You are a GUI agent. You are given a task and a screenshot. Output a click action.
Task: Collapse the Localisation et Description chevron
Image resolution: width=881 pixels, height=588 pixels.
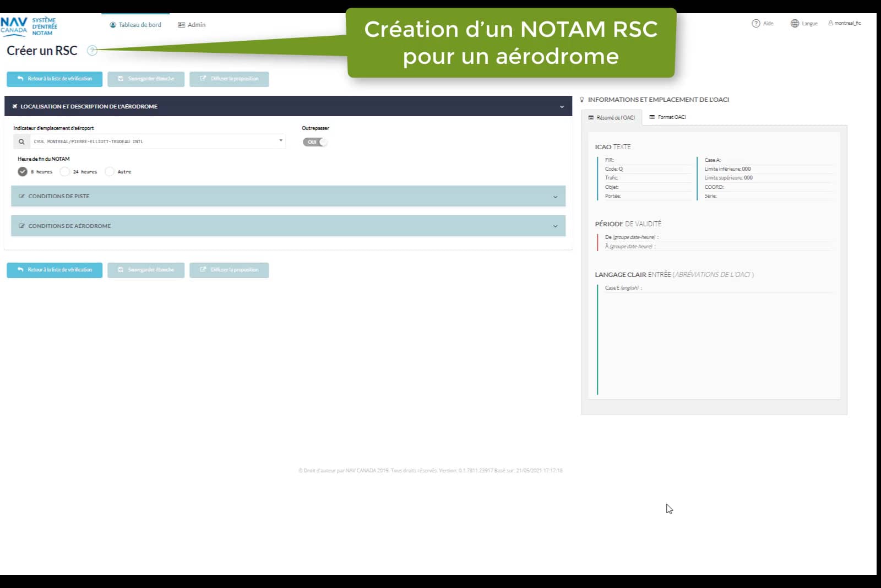[x=561, y=106]
